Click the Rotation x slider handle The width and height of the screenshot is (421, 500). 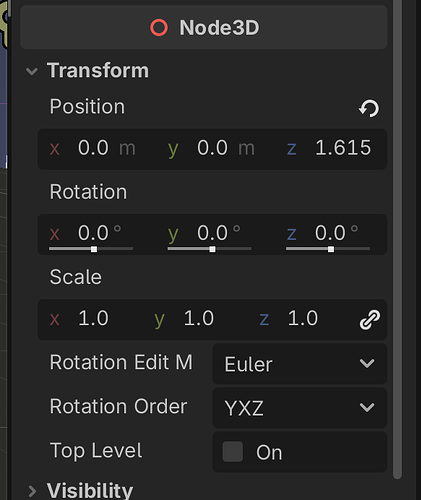tap(94, 249)
